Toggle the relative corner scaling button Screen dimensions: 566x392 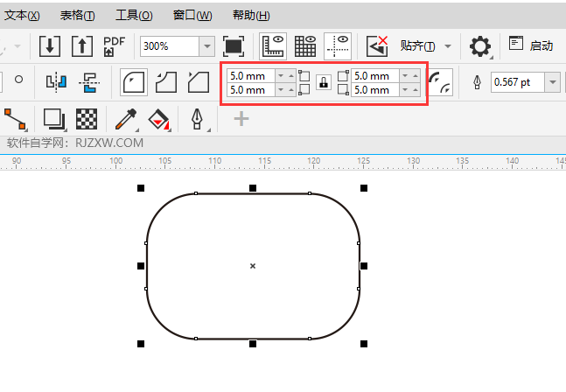coord(441,82)
